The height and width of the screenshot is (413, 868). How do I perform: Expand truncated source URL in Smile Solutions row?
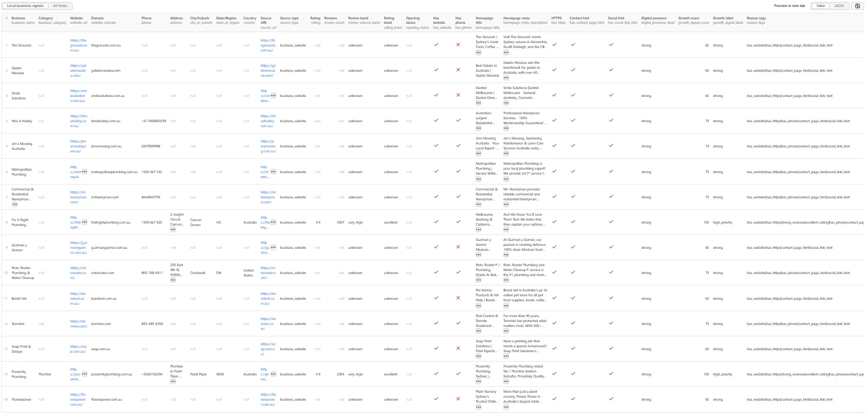[x=273, y=95]
